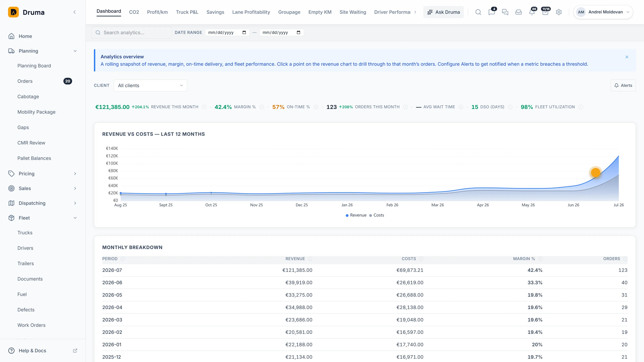Switch to the Groupage tab
This screenshot has height=362, width=644.
(x=289, y=12)
